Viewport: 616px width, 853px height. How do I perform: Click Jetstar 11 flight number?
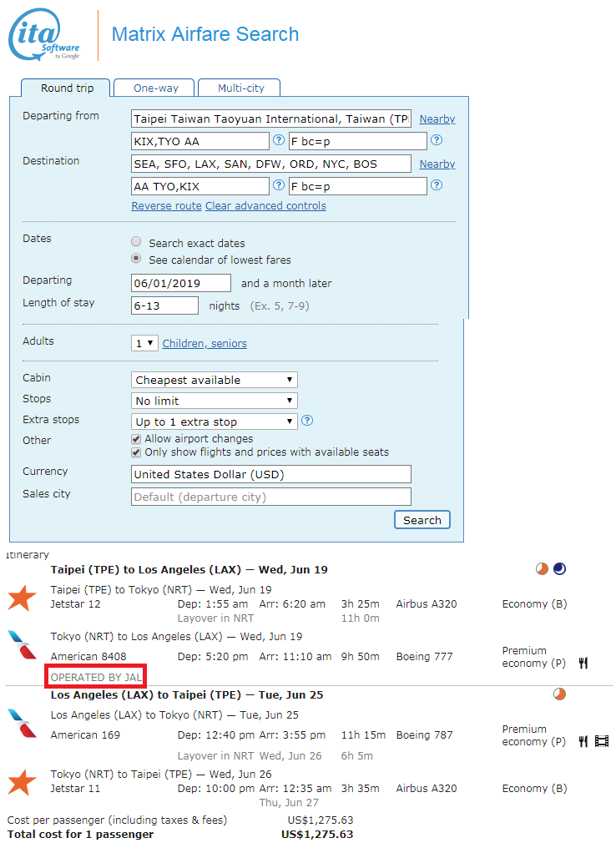(x=76, y=788)
